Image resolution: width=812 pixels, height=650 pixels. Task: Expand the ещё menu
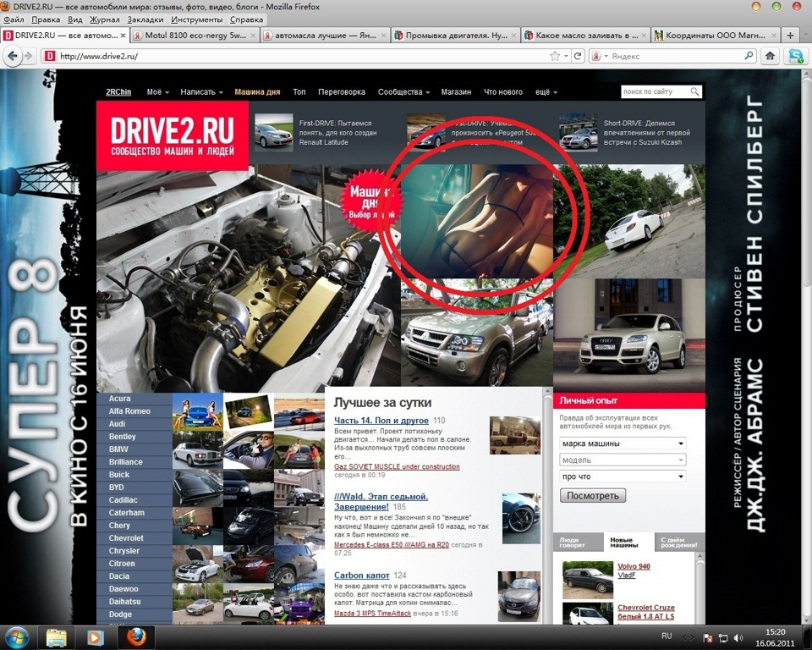coord(546,91)
